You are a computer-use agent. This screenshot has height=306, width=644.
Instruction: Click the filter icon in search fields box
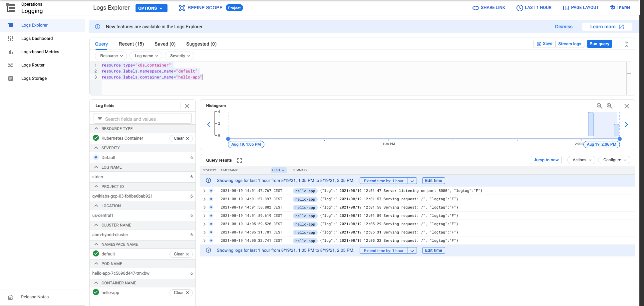100,119
